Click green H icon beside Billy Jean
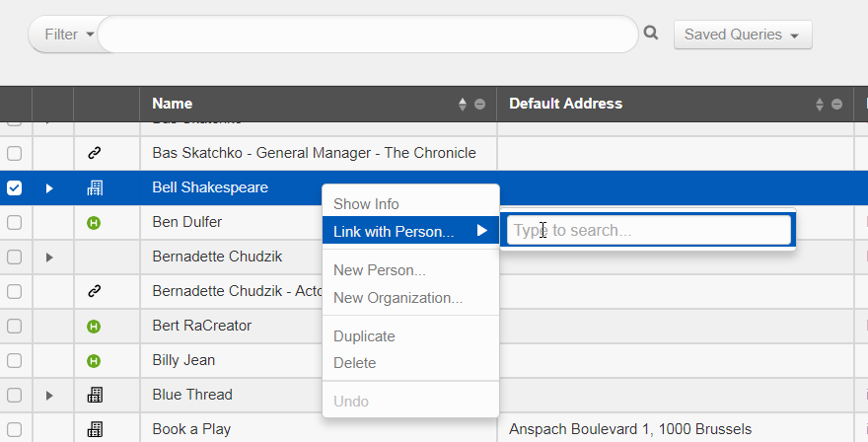 [95, 360]
